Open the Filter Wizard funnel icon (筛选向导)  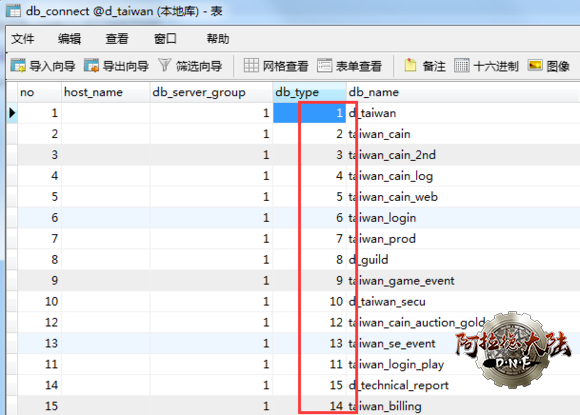pyautogui.click(x=165, y=65)
